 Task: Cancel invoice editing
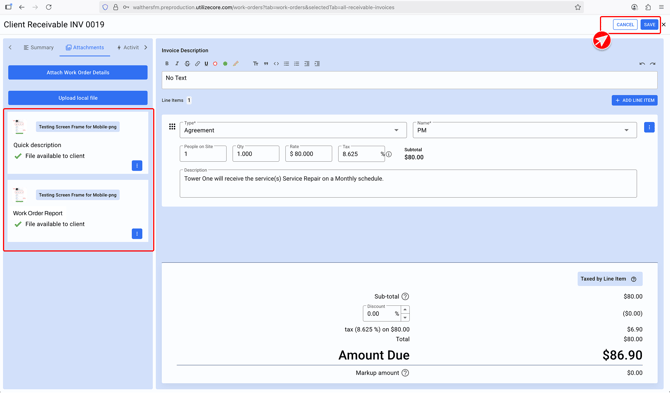625,24
